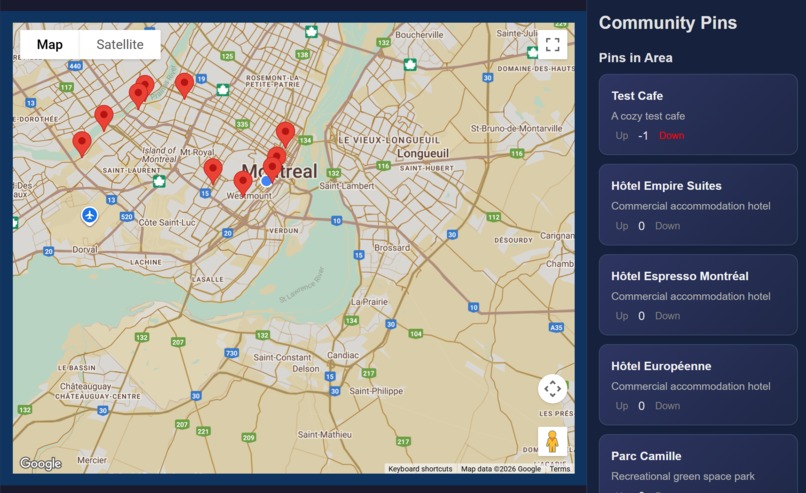
Task: Click the blue current location dot
Action: click(x=266, y=181)
